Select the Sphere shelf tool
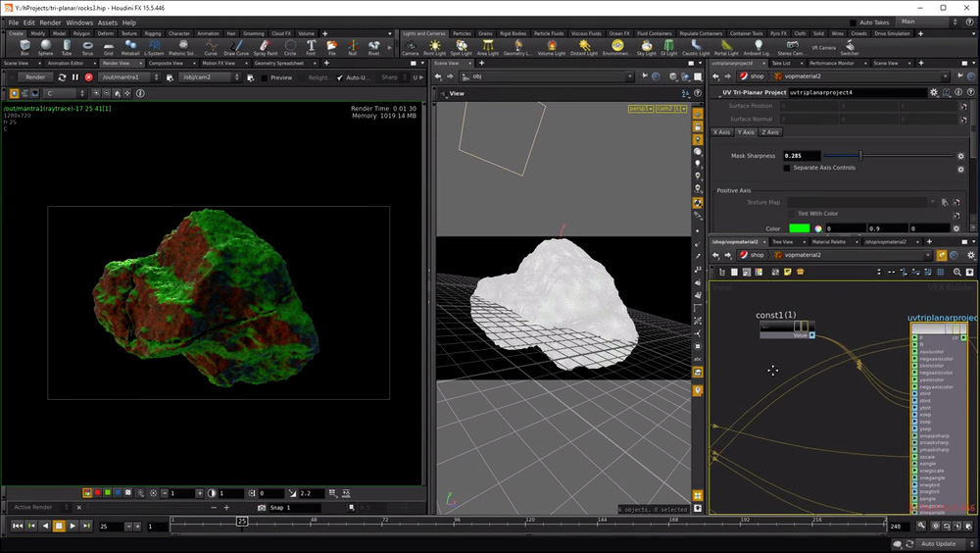Screen dimensions: 980x553 pyautogui.click(x=46, y=47)
